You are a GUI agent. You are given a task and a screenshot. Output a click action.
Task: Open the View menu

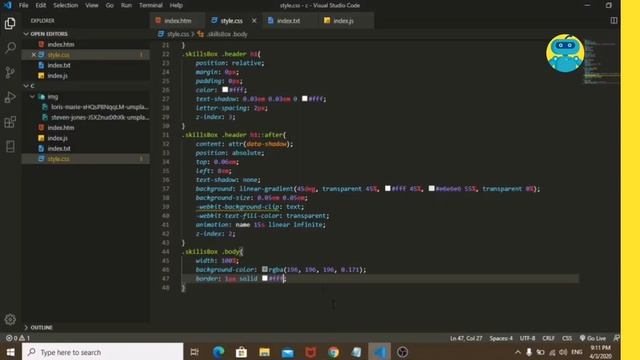click(92, 5)
